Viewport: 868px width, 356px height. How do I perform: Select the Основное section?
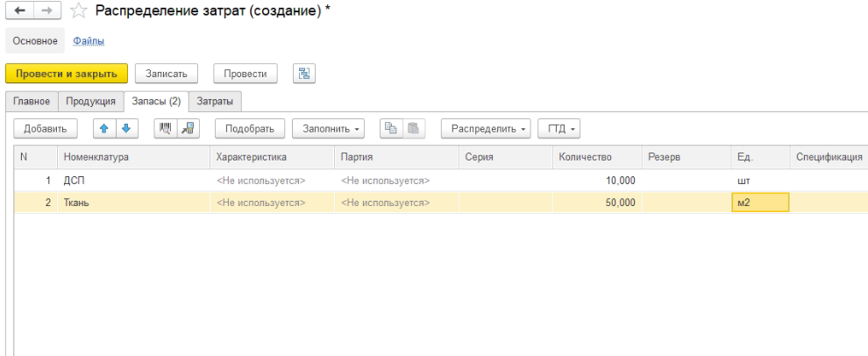(35, 41)
